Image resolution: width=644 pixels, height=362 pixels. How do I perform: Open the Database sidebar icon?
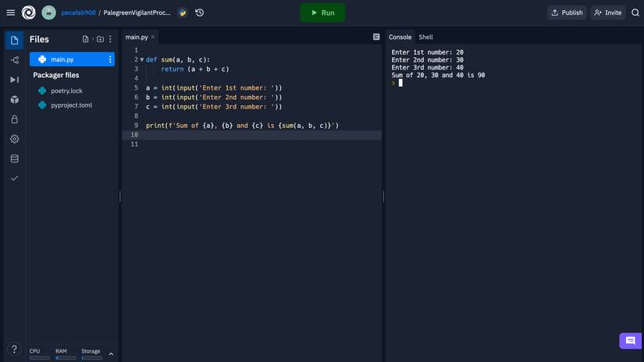coord(14,158)
